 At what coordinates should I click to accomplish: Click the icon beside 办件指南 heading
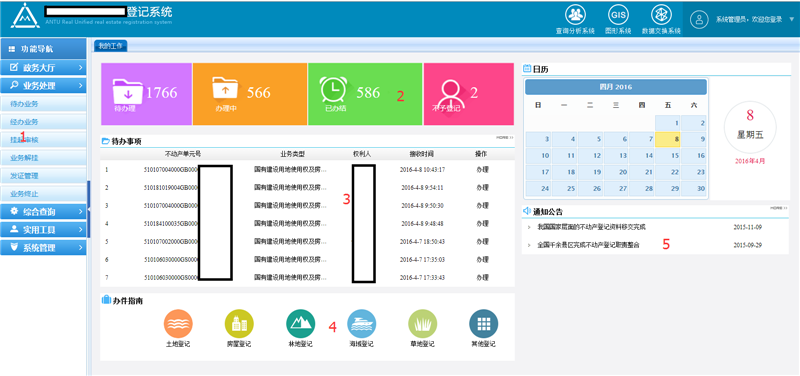coord(107,300)
